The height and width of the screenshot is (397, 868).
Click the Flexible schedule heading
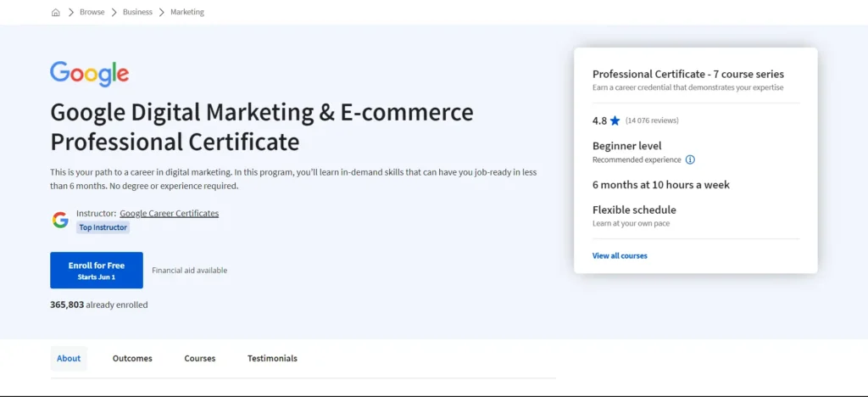tap(634, 210)
